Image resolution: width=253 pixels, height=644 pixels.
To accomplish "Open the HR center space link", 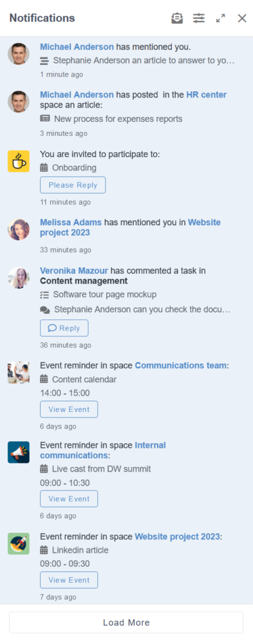I will point(207,94).
